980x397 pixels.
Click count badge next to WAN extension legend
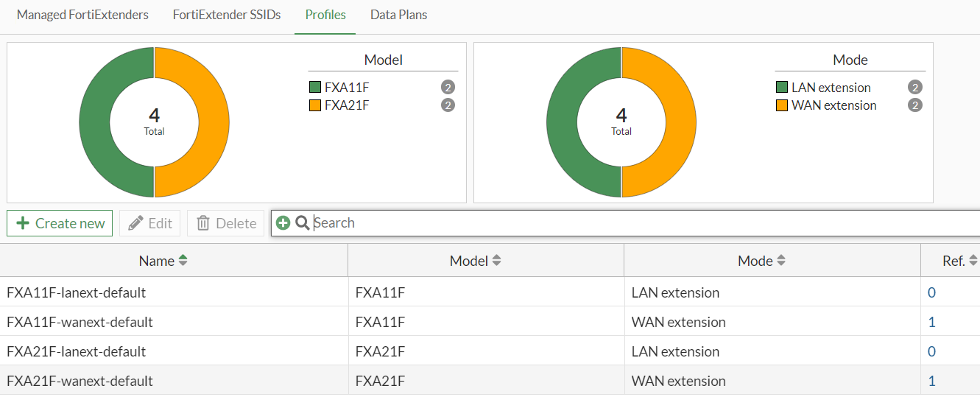point(915,105)
